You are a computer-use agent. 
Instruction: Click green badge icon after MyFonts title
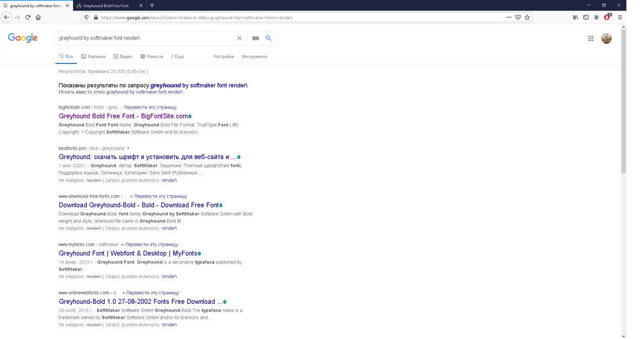click(200, 254)
